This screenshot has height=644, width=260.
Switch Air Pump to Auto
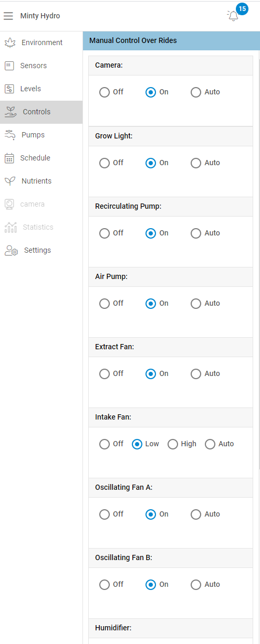(x=196, y=304)
